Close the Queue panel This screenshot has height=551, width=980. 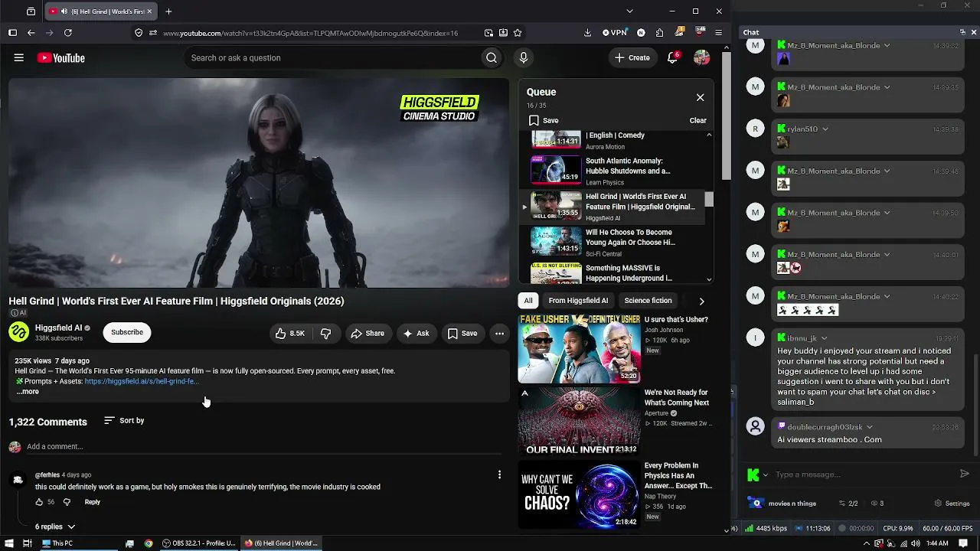coord(700,97)
